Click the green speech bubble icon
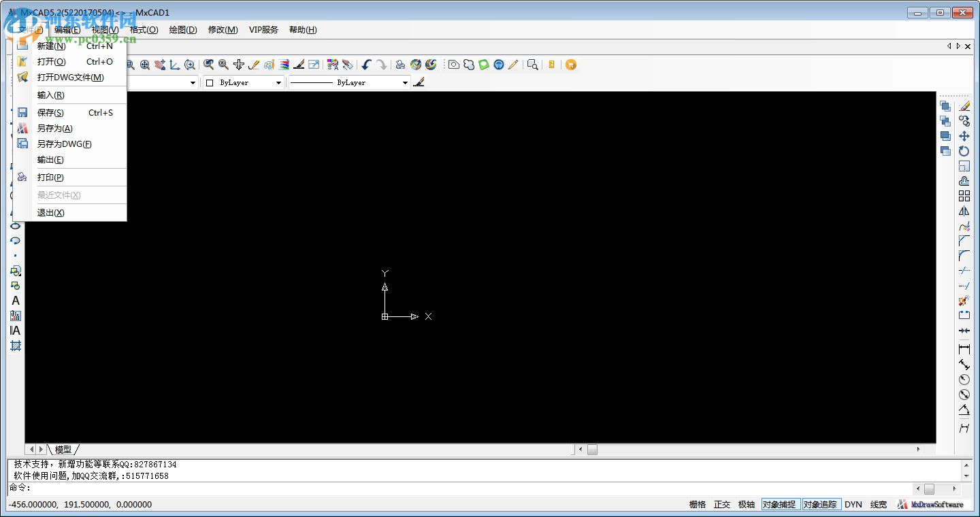This screenshot has width=980, height=517. pos(484,65)
